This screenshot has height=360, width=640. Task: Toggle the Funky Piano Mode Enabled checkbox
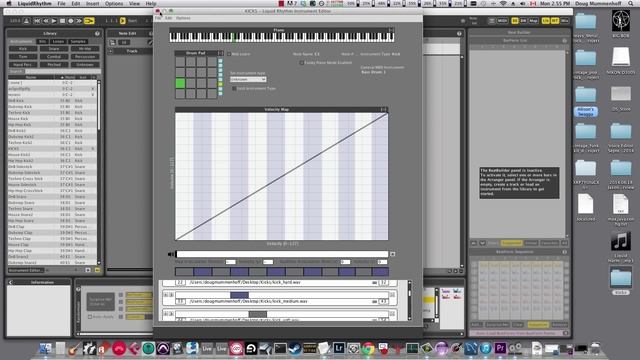tap(302, 62)
